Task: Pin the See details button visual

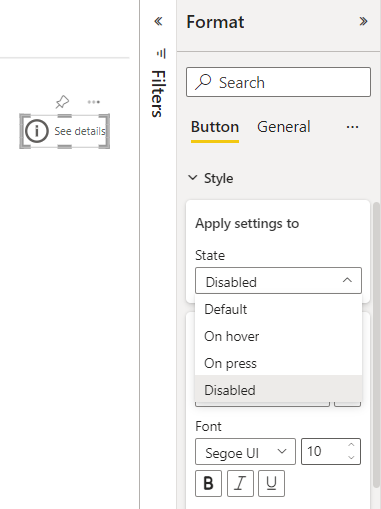Action: 62,102
